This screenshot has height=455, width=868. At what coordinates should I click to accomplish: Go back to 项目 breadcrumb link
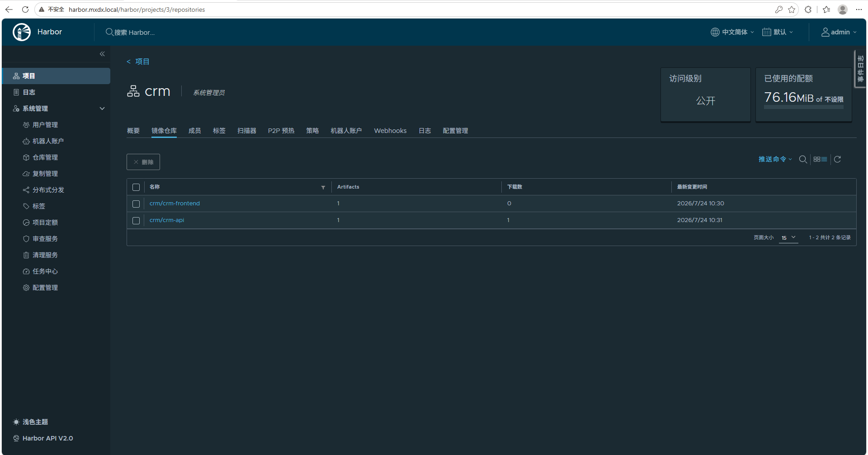tap(142, 62)
